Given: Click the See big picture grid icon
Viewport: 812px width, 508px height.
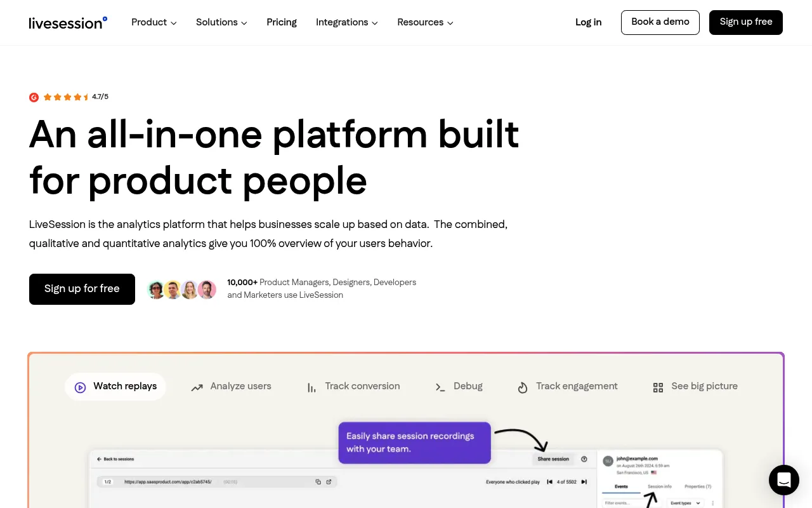Looking at the screenshot, I should coord(658,387).
